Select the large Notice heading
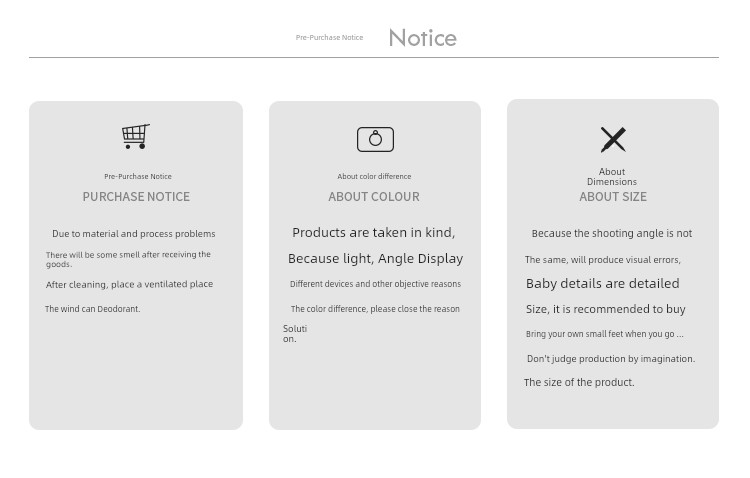This screenshot has height=478, width=750. tap(423, 38)
